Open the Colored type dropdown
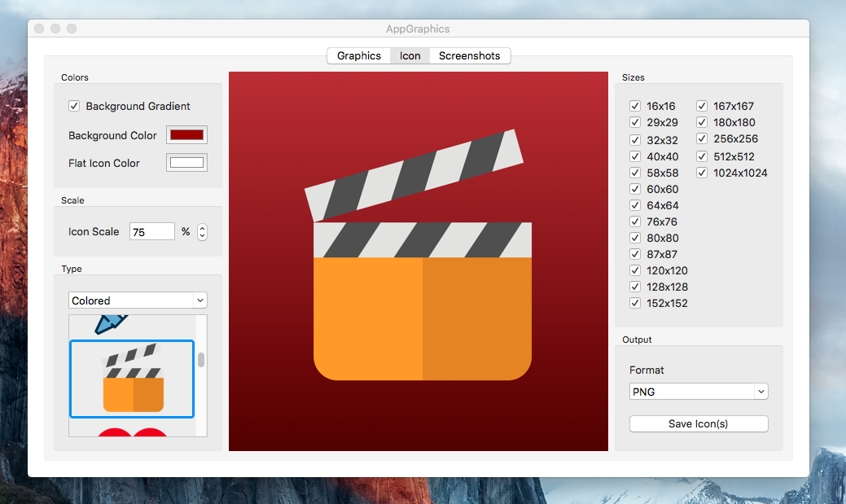Image resolution: width=846 pixels, height=504 pixels. [x=138, y=300]
